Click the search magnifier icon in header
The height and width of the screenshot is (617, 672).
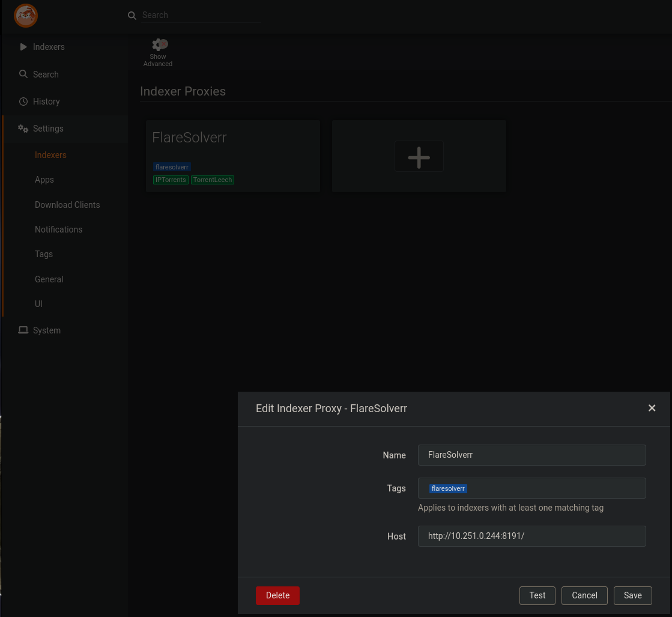point(132,16)
